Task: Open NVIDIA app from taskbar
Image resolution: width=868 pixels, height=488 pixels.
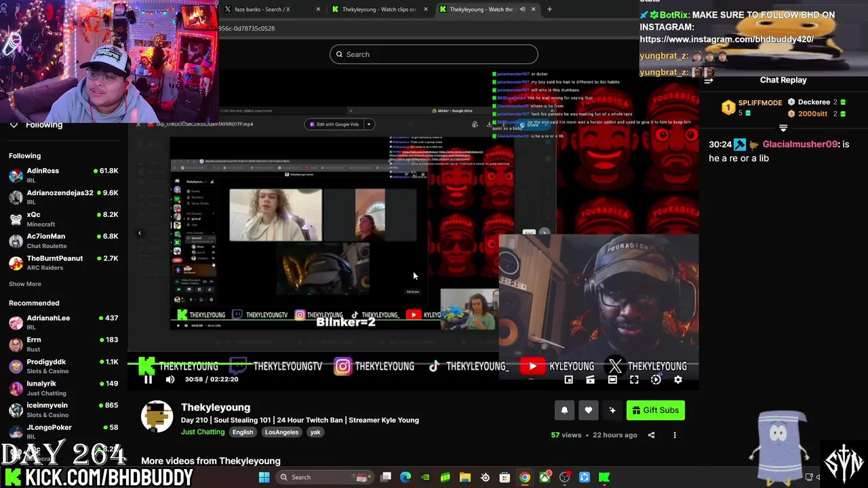Action: (x=425, y=477)
